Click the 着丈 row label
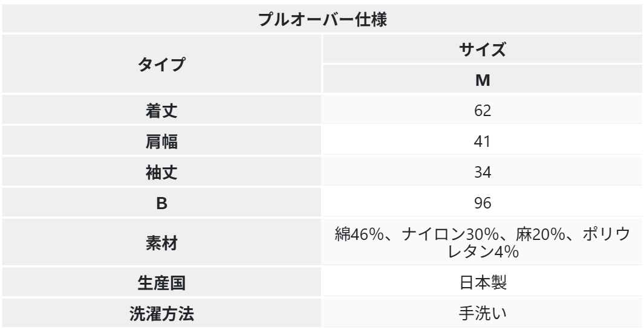The image size is (644, 330). 161,111
